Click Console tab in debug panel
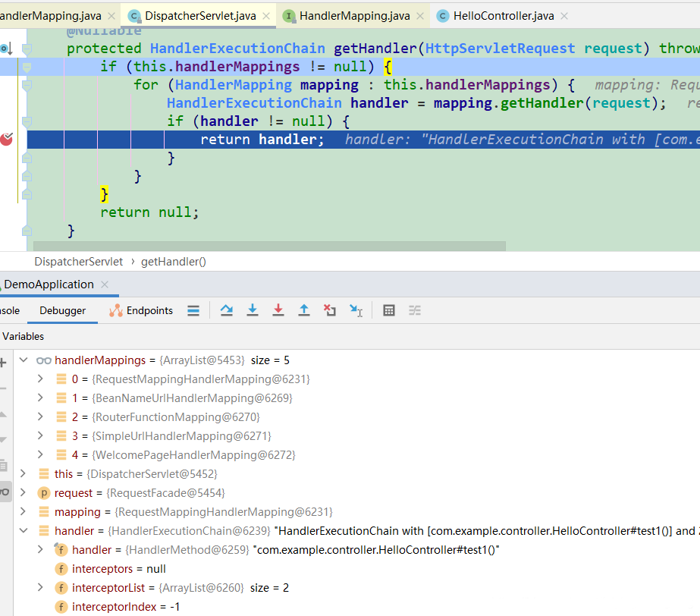 click(x=10, y=310)
